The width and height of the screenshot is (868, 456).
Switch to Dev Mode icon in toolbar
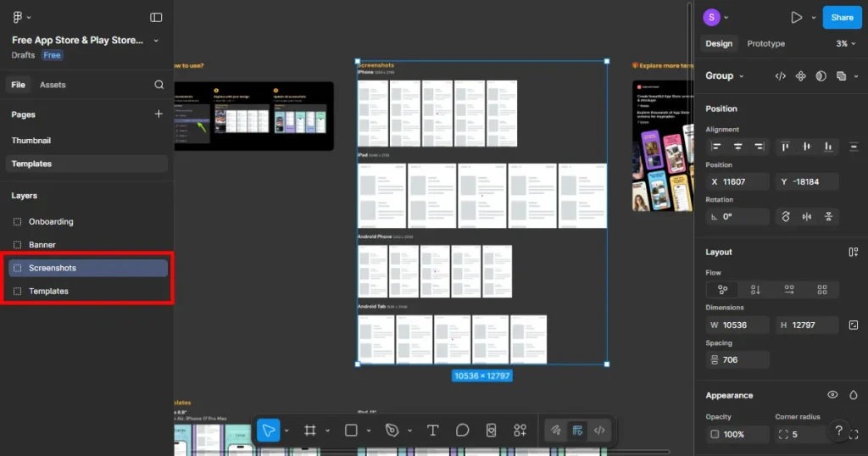coord(599,431)
